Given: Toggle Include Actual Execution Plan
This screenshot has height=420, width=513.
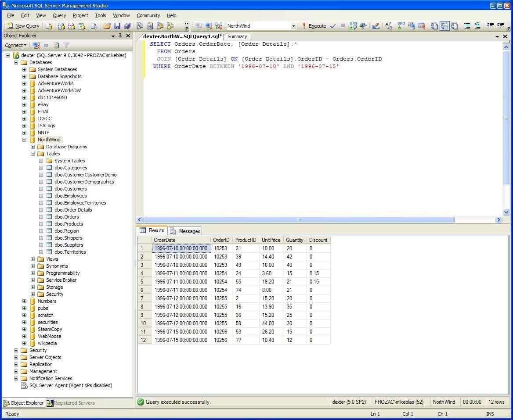Looking at the screenshot, I should point(401,26).
